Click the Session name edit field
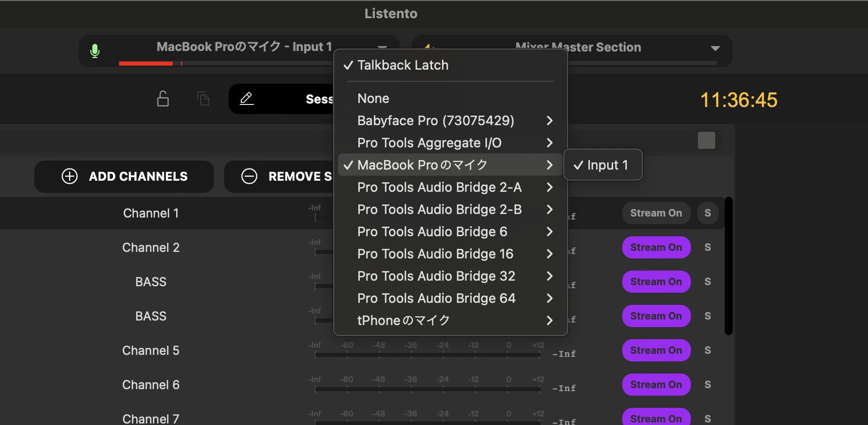868x425 pixels. (281, 99)
